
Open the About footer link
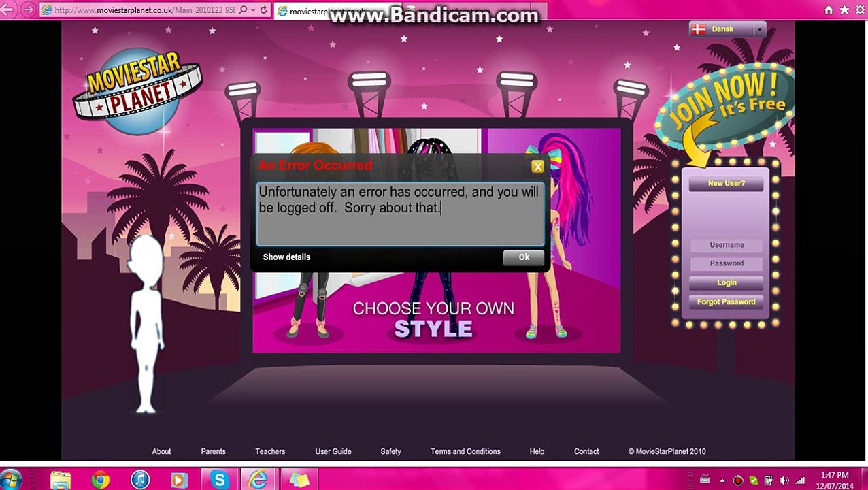coord(161,451)
